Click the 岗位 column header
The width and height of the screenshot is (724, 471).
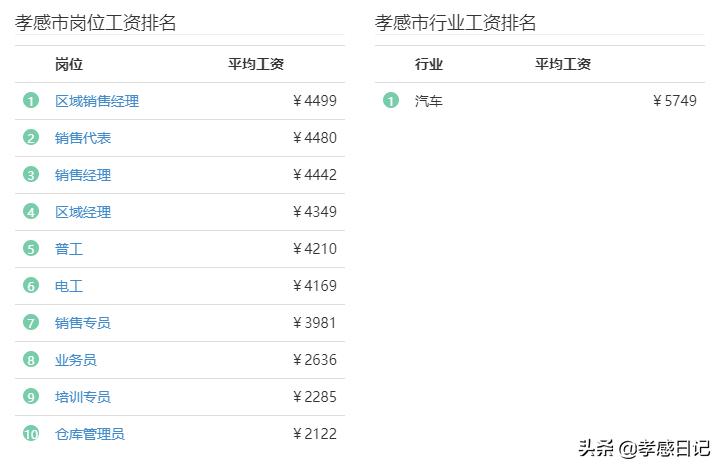tap(69, 64)
